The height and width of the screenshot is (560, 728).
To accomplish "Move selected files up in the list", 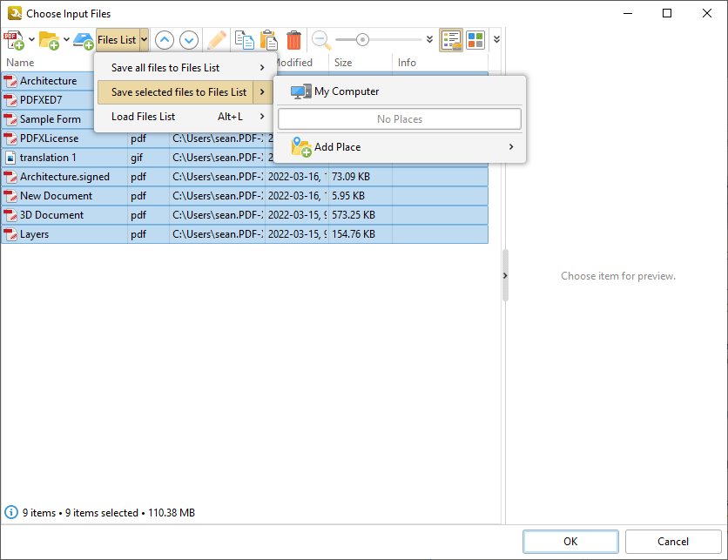I will 165,40.
